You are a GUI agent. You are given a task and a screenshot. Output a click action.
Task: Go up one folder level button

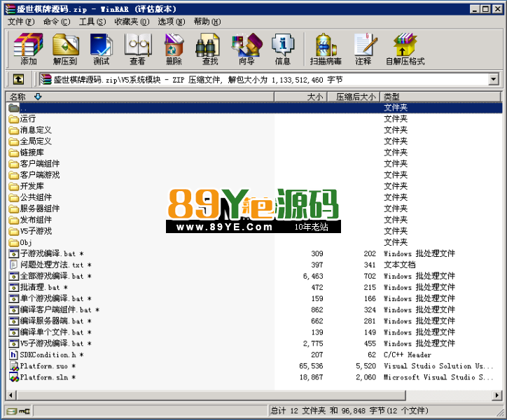pos(18,79)
